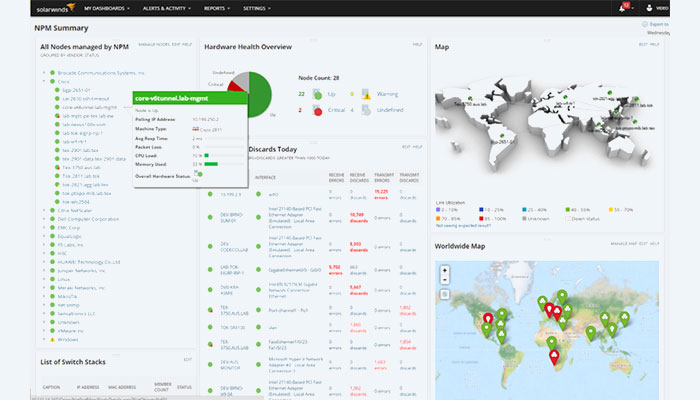Click the SolarWinds logo
This screenshot has height=400, width=700.
click(55, 8)
